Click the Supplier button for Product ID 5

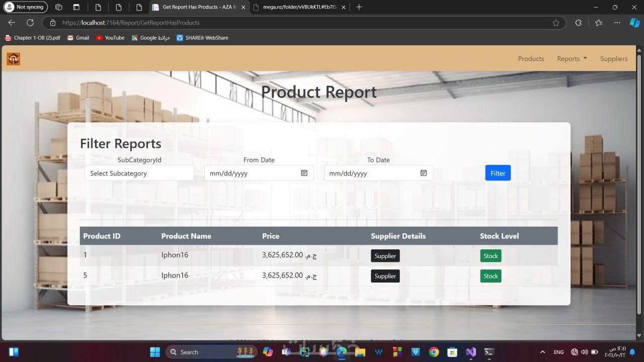click(x=385, y=276)
